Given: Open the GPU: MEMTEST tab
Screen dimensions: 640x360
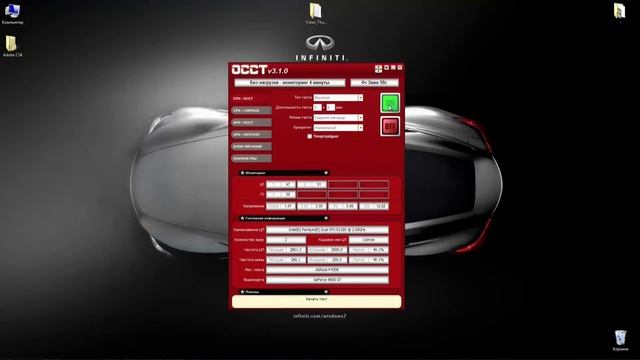Looking at the screenshot, I should click(x=251, y=134).
